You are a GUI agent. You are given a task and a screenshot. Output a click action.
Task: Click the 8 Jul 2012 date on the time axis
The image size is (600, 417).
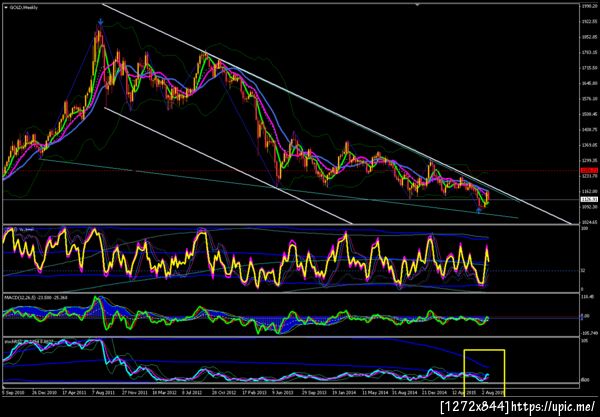pyautogui.click(x=193, y=392)
